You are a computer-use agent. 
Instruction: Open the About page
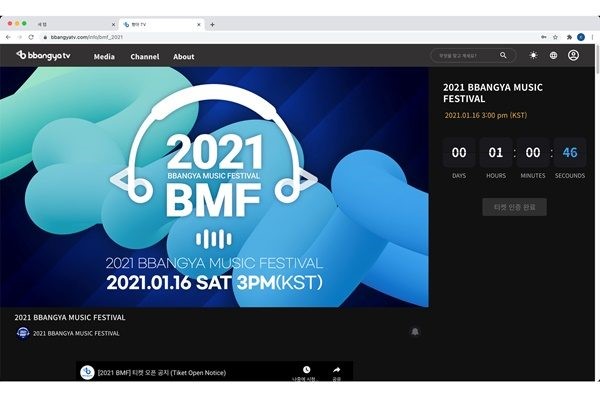pos(184,57)
